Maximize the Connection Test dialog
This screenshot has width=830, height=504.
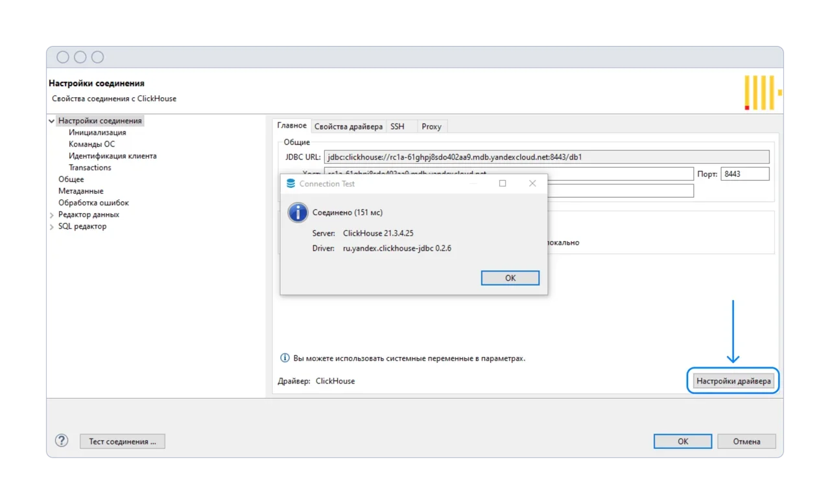point(502,183)
